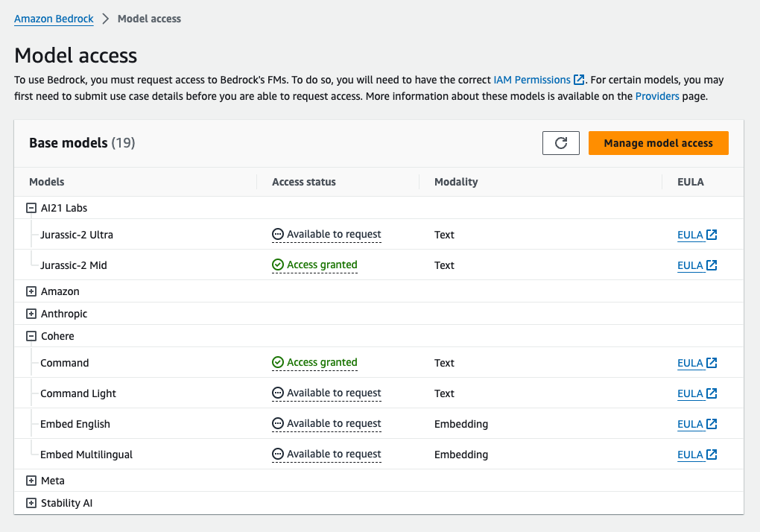This screenshot has width=760, height=532.
Task: Click external link icon on Command EULA
Action: point(710,363)
